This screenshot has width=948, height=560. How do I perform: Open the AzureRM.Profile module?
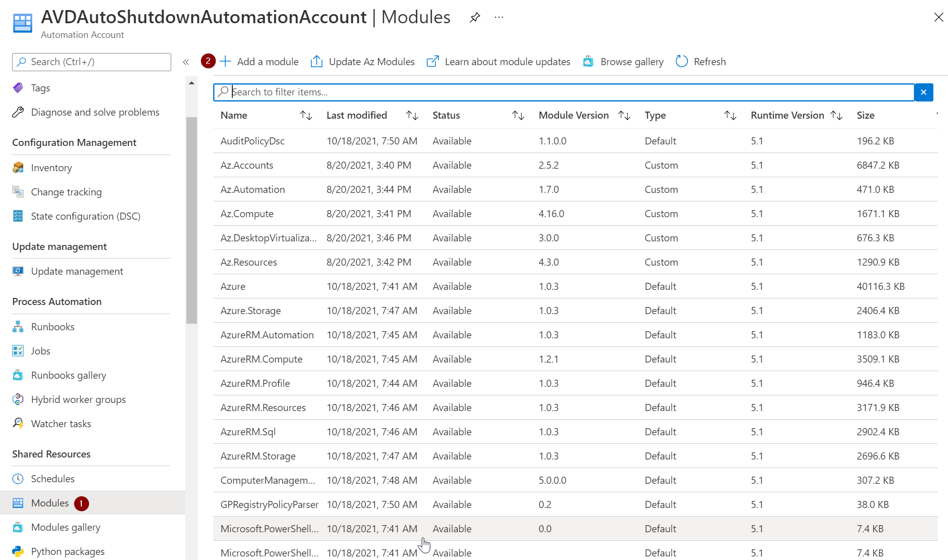(255, 383)
